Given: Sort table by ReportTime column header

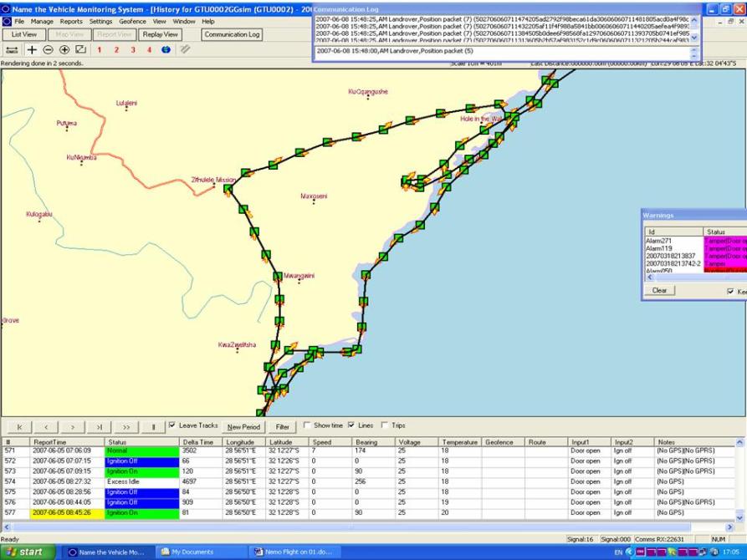Looking at the screenshot, I should coord(67,442).
